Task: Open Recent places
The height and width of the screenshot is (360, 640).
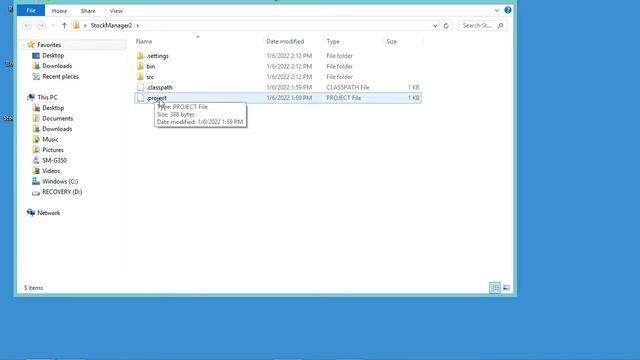Action: click(60, 77)
